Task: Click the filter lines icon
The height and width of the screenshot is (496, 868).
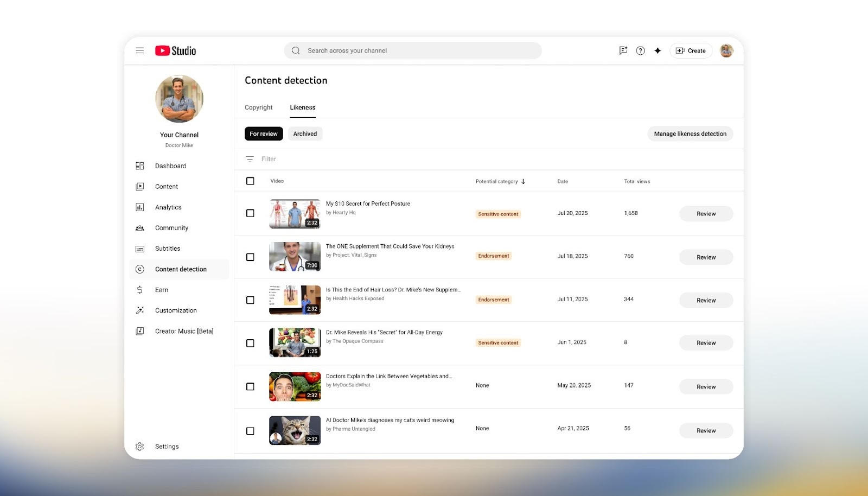Action: (x=250, y=159)
